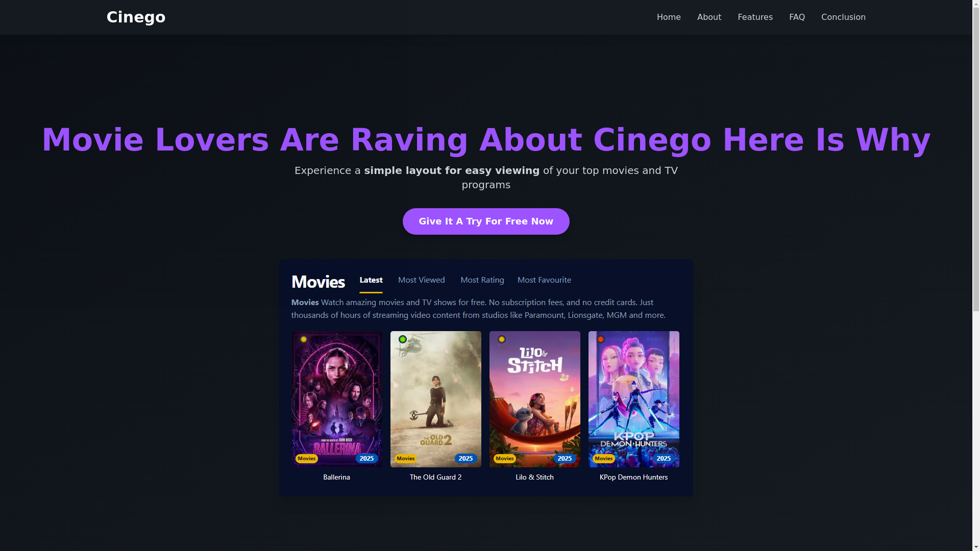Click the Ballerina title text
The image size is (980, 551).
coord(337,478)
